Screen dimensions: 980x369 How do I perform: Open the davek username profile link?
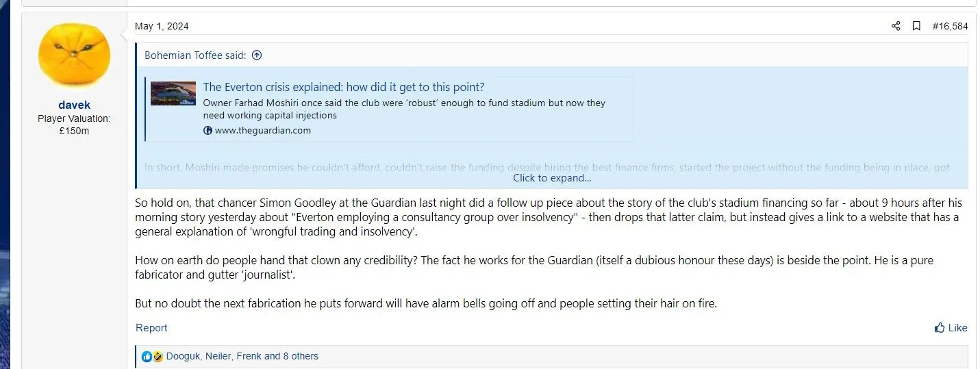click(74, 105)
